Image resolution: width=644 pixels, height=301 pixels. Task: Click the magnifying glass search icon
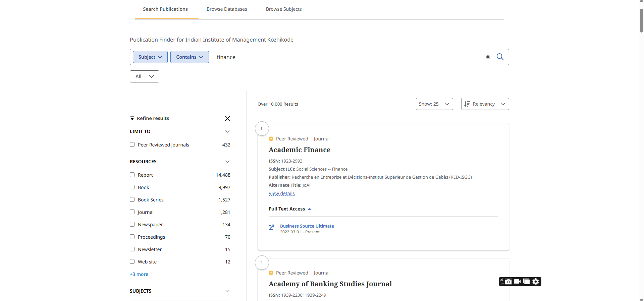[500, 57]
